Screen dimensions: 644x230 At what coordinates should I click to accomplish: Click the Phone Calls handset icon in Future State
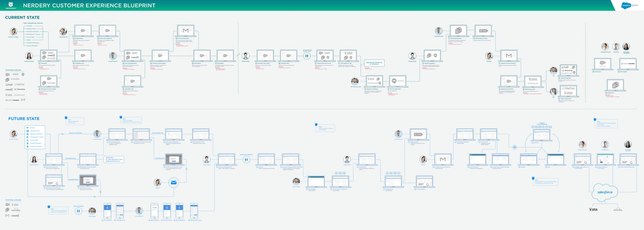(x=27, y=140)
